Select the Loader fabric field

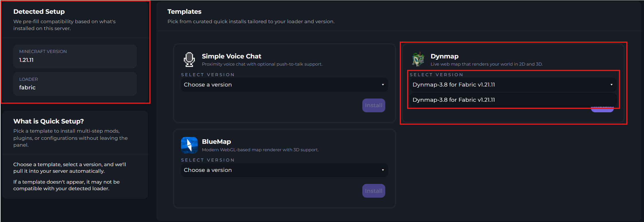click(x=75, y=84)
